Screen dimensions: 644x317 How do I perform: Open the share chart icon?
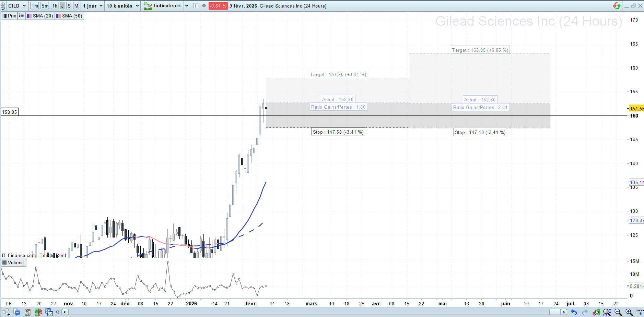pos(6,312)
